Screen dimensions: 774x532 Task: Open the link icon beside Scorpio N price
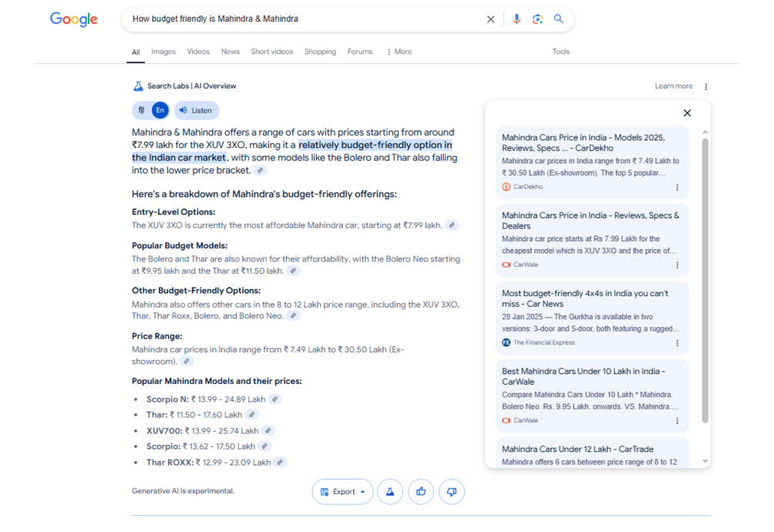pyautogui.click(x=275, y=399)
